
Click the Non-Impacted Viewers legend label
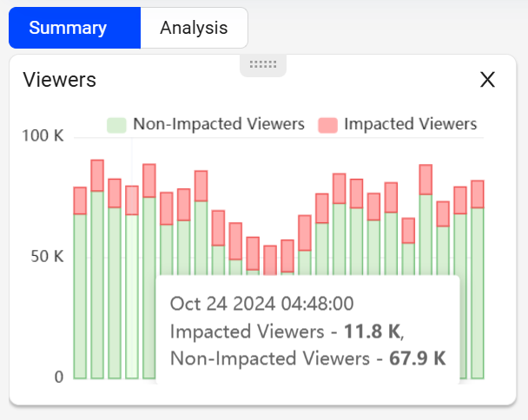pos(219,124)
